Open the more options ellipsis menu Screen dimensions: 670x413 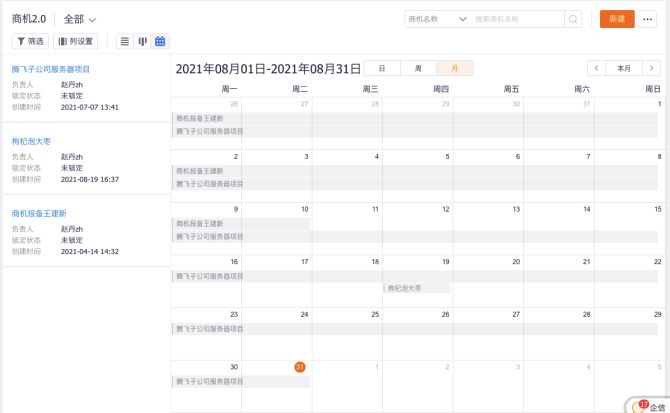648,19
